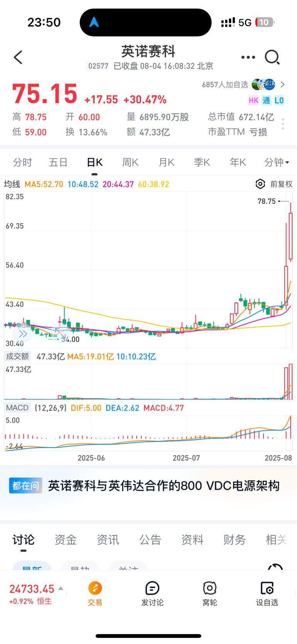Expand the 恒生 index ticker arrow
Screen dimensions: 297x644
point(61,589)
